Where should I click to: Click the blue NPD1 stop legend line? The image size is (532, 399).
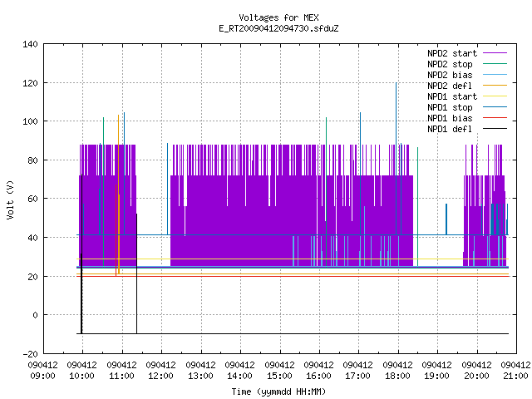click(x=495, y=107)
